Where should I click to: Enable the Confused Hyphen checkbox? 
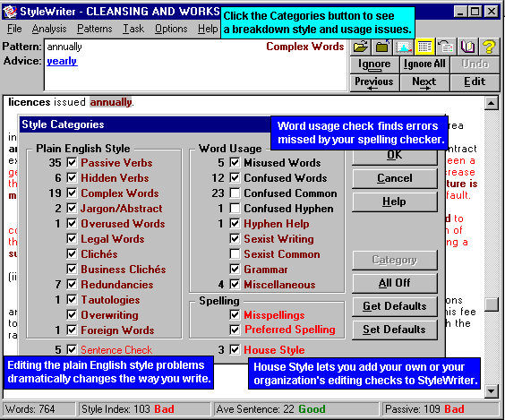click(x=235, y=208)
